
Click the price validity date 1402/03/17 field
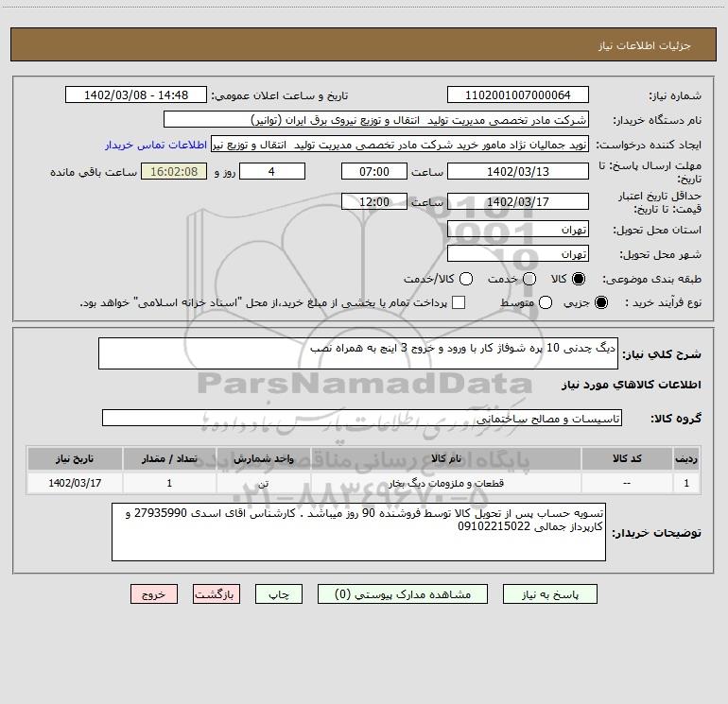[x=518, y=201]
